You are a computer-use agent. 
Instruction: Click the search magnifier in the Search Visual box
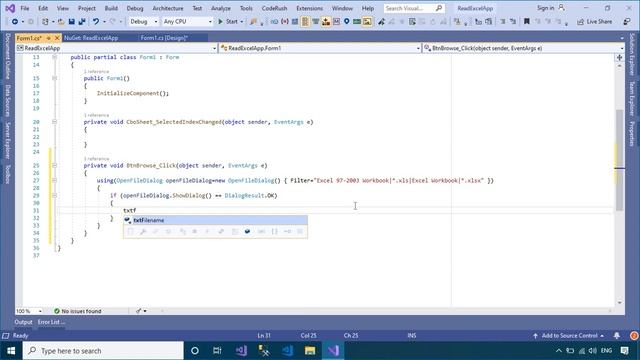pyautogui.click(x=439, y=8)
